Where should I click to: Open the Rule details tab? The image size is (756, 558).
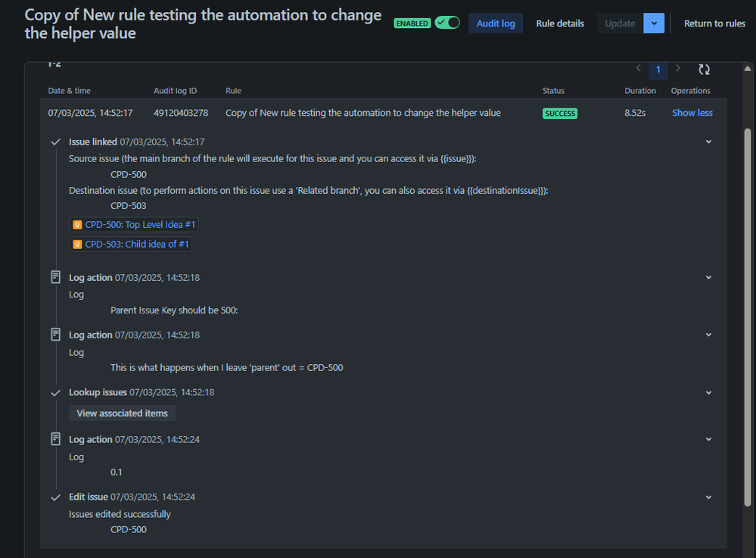[559, 23]
